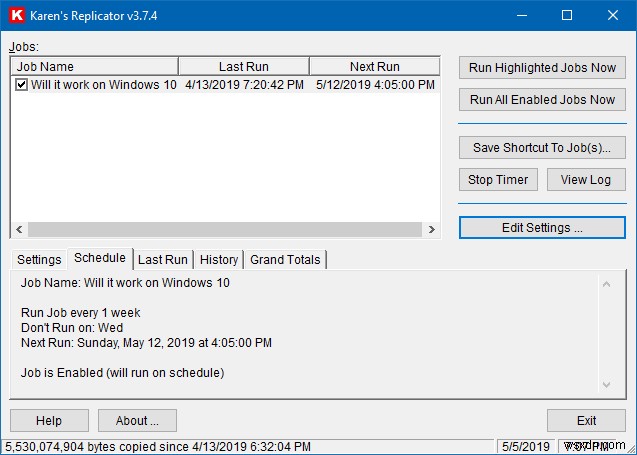Click the Next Run: Sunday, May 12 line
This screenshot has height=455, width=637.
[146, 343]
